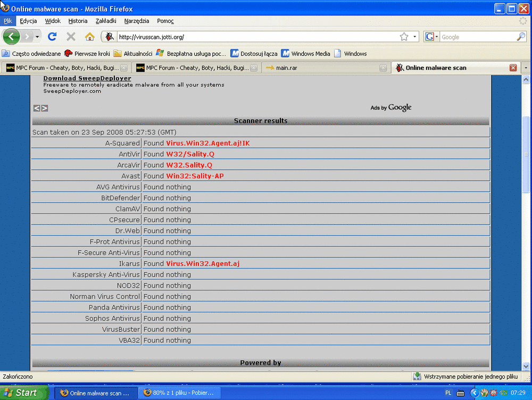The image size is (532, 400).
Task: Select Virus.Win32.Agent.aj!IK result text
Action: click(208, 143)
